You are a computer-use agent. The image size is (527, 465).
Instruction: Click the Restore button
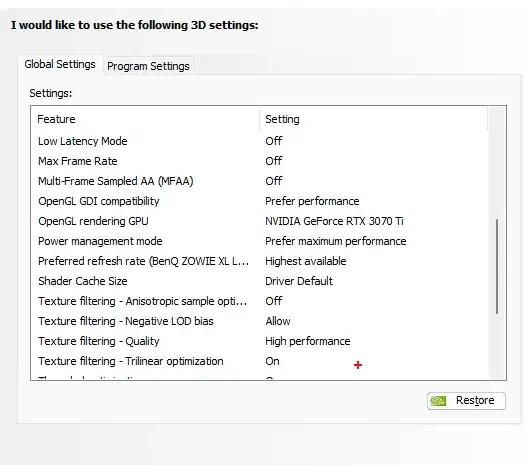click(466, 400)
